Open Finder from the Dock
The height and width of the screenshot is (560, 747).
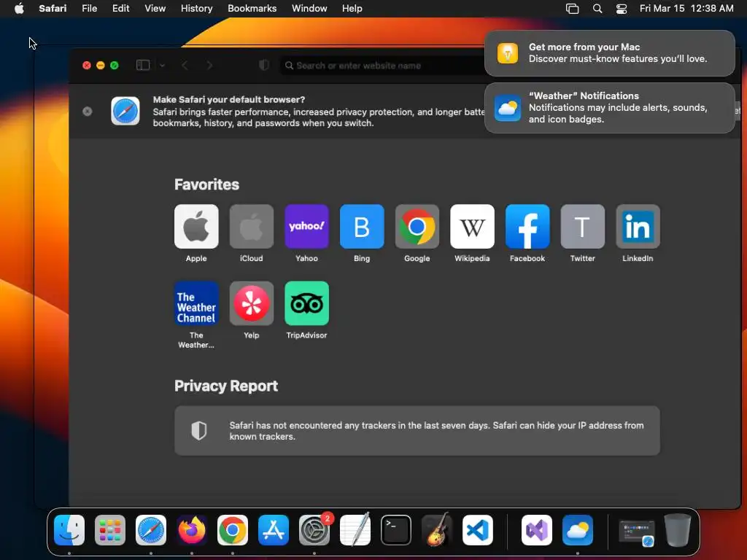[69, 530]
